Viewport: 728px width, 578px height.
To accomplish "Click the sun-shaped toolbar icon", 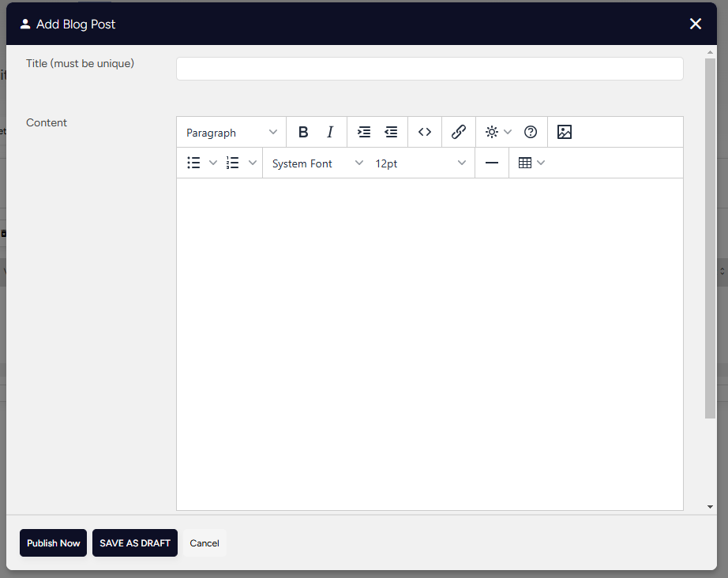I will [492, 133].
